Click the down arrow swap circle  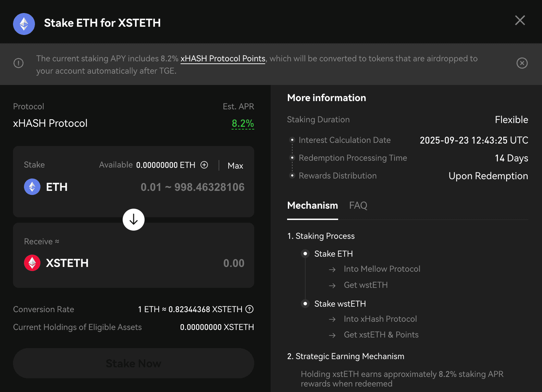[x=134, y=220]
